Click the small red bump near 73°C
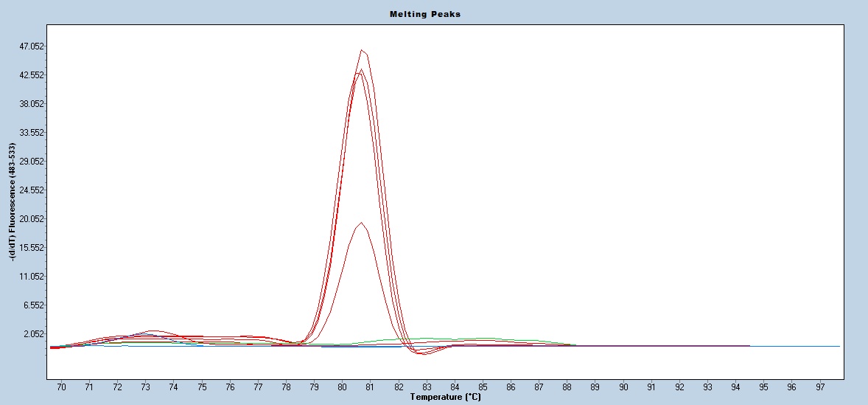868x405 pixels. pos(153,330)
